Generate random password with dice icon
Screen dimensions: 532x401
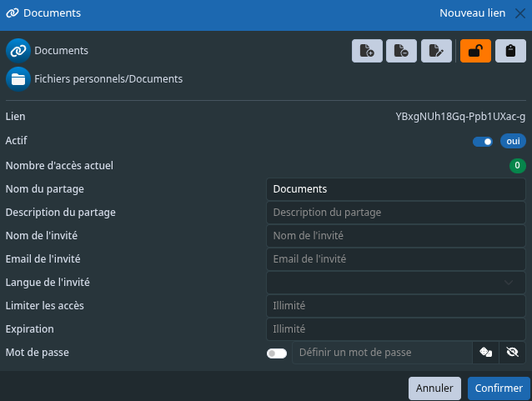486,353
